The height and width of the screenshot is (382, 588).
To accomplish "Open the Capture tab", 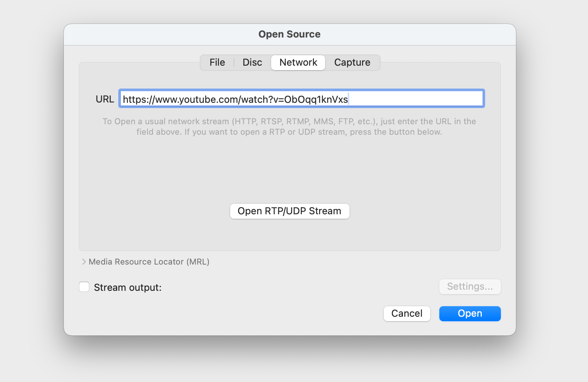I will 352,62.
